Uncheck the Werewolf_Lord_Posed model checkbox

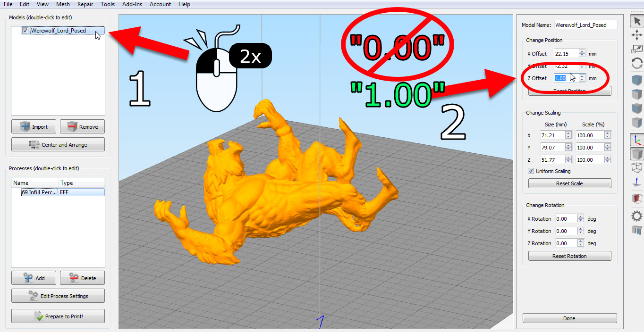tap(25, 31)
